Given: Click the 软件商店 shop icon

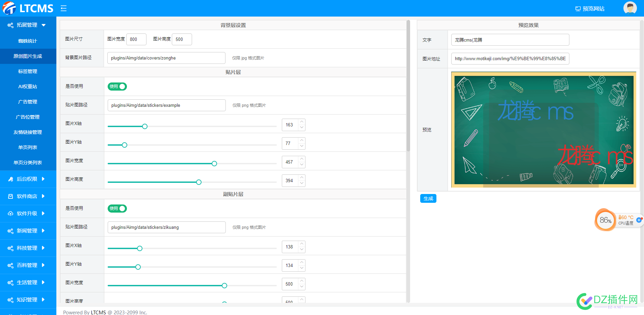Looking at the screenshot, I should click(x=10, y=196).
